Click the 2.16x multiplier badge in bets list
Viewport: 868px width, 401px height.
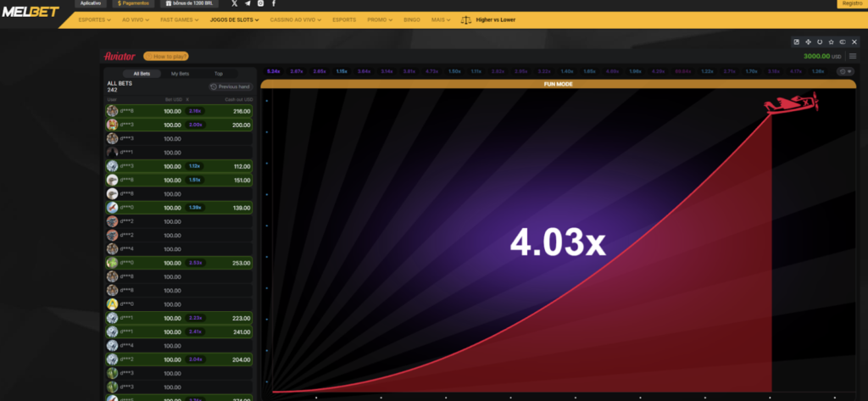click(195, 111)
